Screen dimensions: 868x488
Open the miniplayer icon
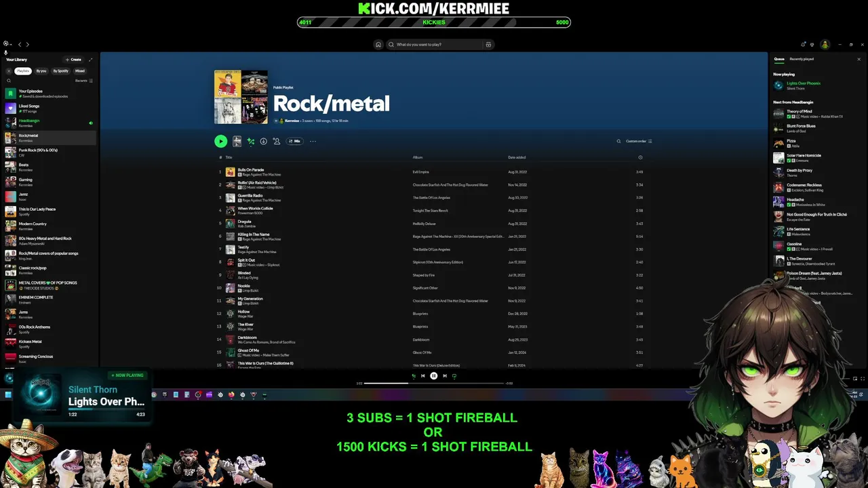[854, 379]
